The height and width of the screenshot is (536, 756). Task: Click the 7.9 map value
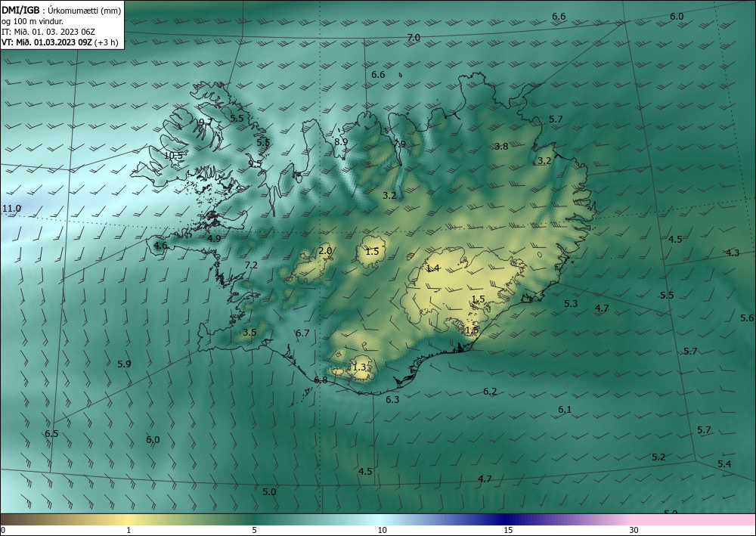point(399,144)
